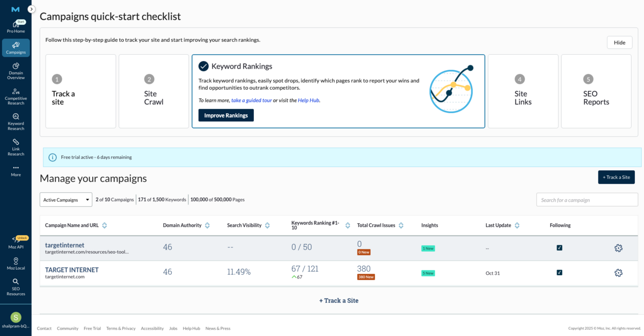
Task: Open the Accessibility footer link
Action: coord(152,328)
